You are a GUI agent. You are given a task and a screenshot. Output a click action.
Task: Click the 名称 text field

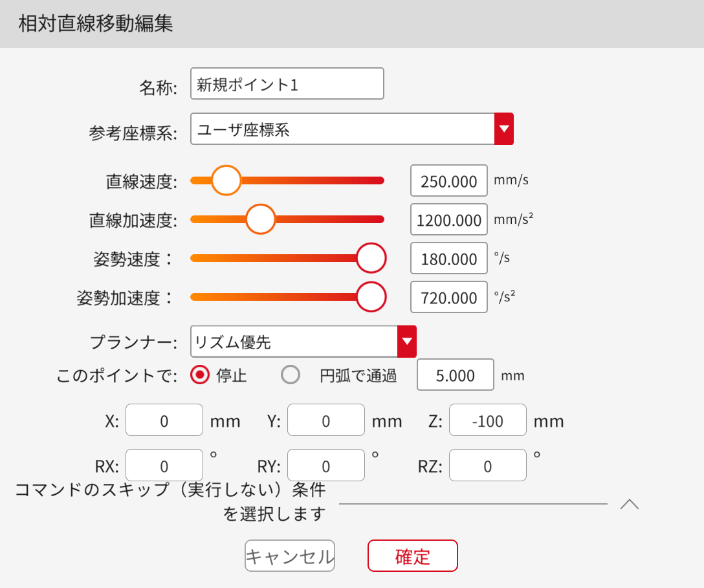[x=287, y=84]
